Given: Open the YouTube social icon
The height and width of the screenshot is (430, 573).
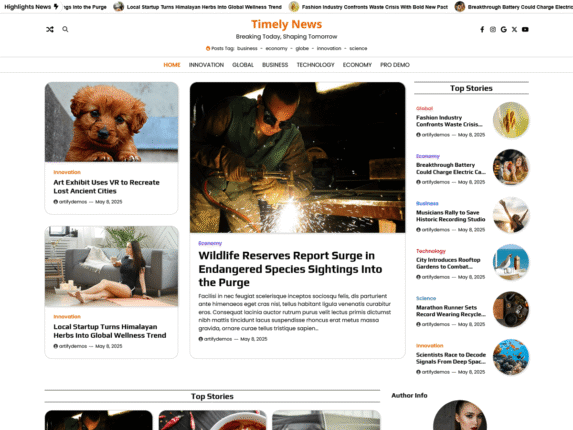Looking at the screenshot, I should click(x=525, y=30).
